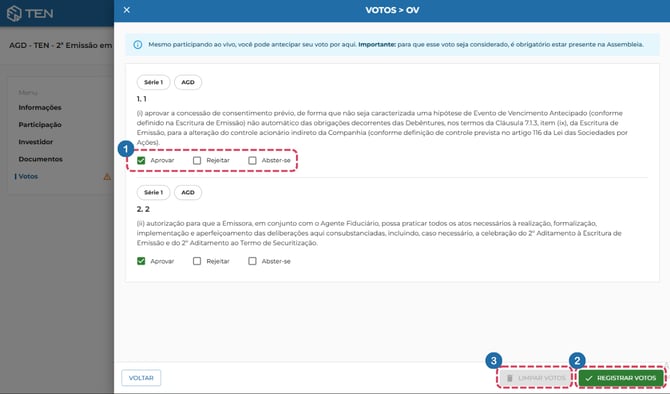This screenshot has height=394, width=670.
Task: Click Registrar Votos button
Action: [621, 378]
